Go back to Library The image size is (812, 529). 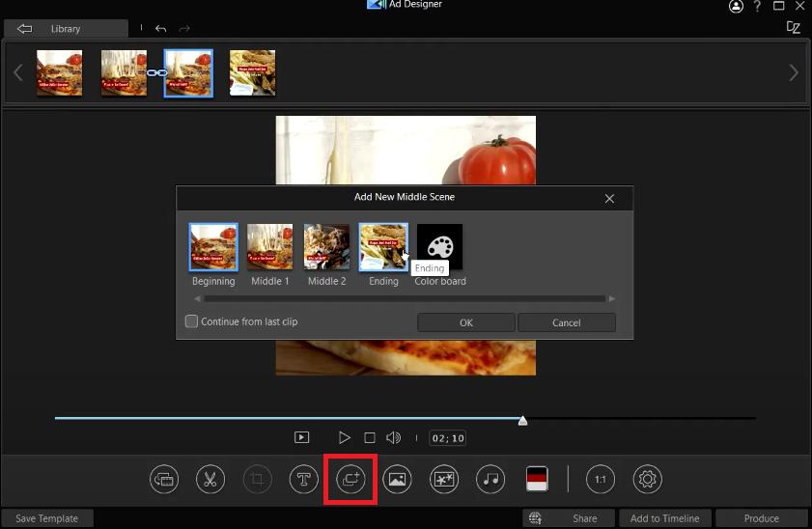coord(66,29)
